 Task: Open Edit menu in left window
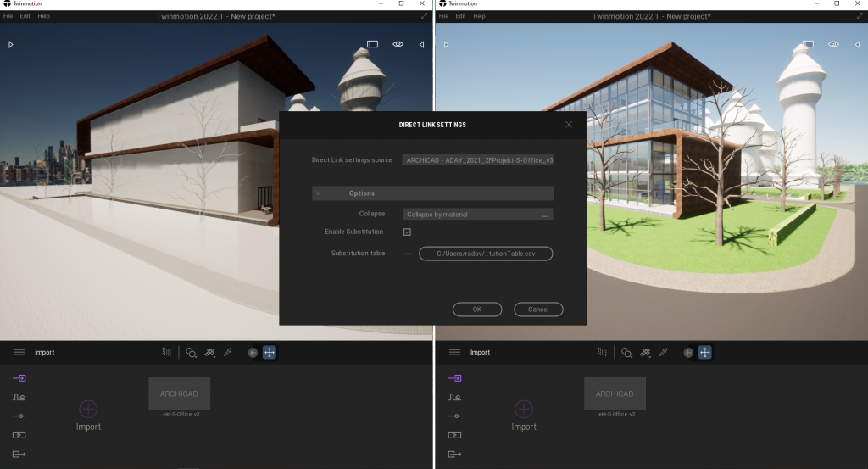pos(25,16)
